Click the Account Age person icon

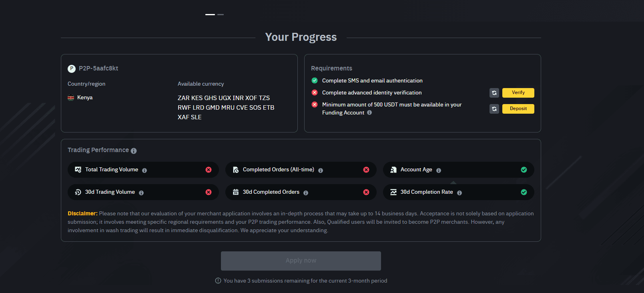point(393,170)
